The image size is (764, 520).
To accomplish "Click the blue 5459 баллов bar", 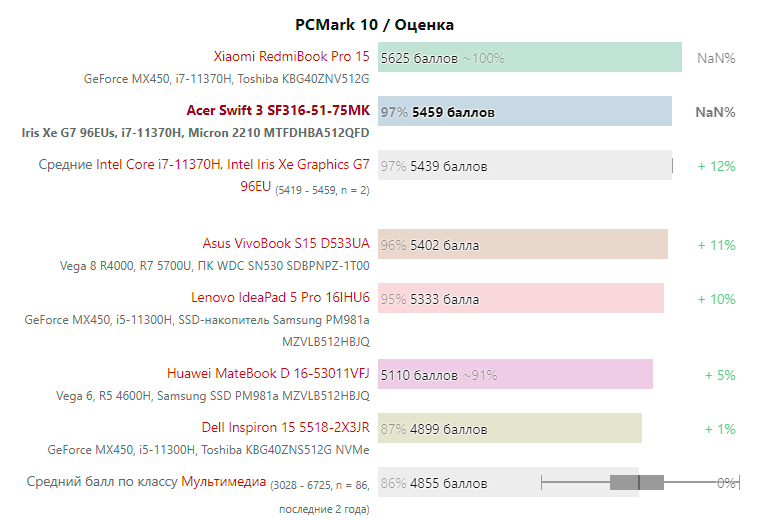I will (x=525, y=112).
